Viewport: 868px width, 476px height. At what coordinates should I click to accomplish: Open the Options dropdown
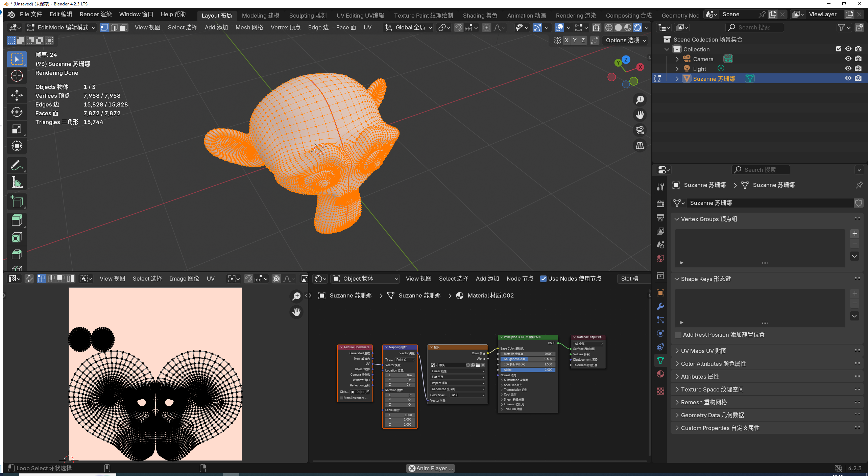pos(626,41)
